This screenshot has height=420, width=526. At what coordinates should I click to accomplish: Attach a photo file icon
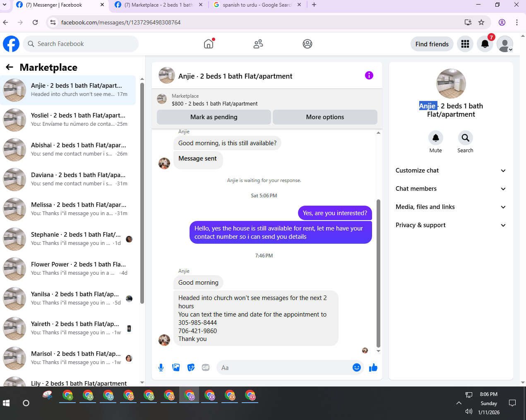pos(176,367)
